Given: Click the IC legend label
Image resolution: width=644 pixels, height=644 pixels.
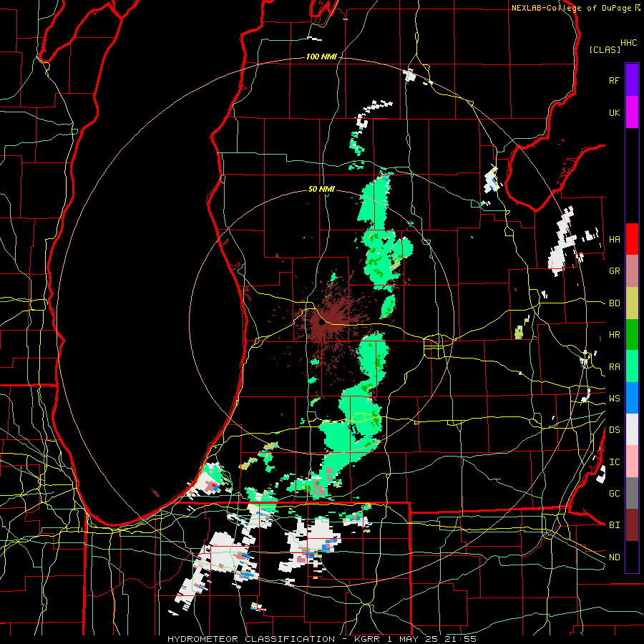Looking at the screenshot, I should (614, 462).
